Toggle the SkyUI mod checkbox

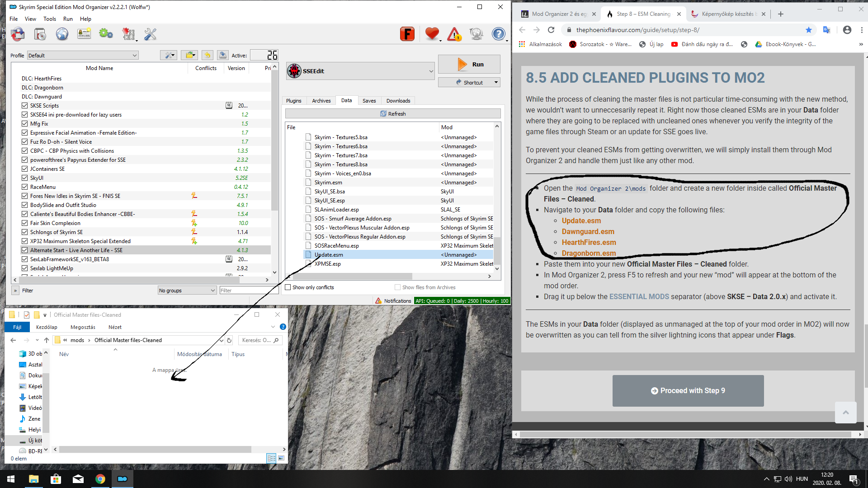tap(25, 178)
